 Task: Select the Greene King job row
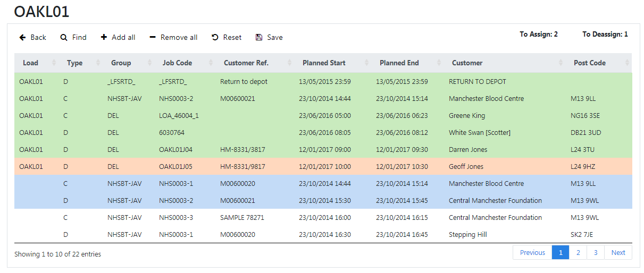pyautogui.click(x=323, y=115)
